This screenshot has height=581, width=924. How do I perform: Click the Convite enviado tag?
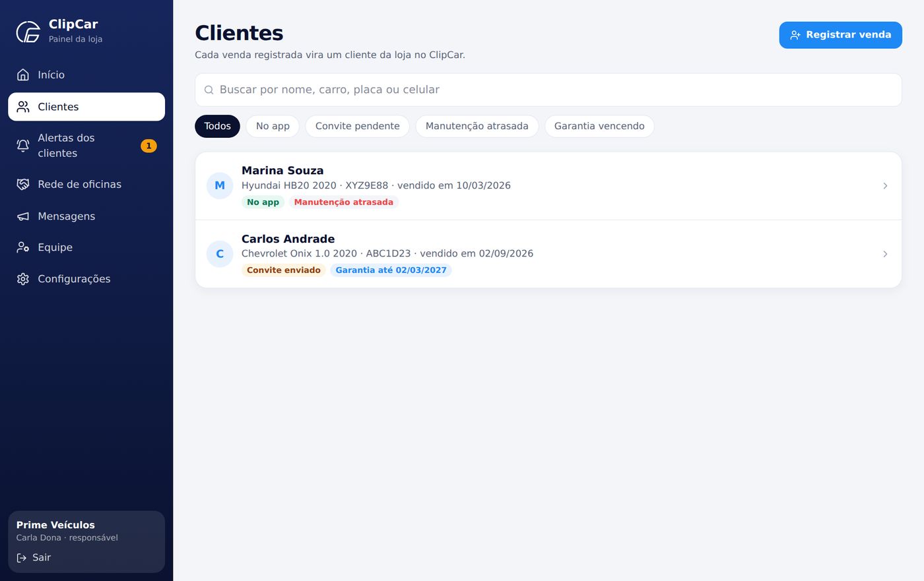tap(283, 270)
